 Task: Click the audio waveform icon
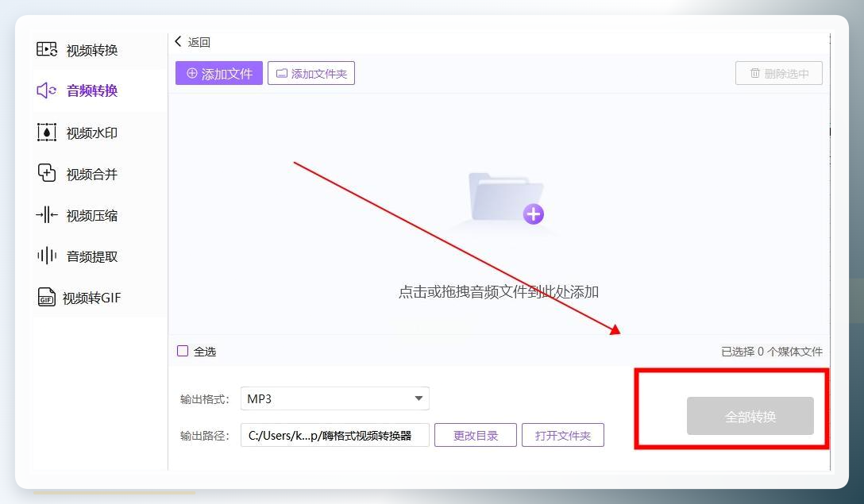[x=46, y=256]
